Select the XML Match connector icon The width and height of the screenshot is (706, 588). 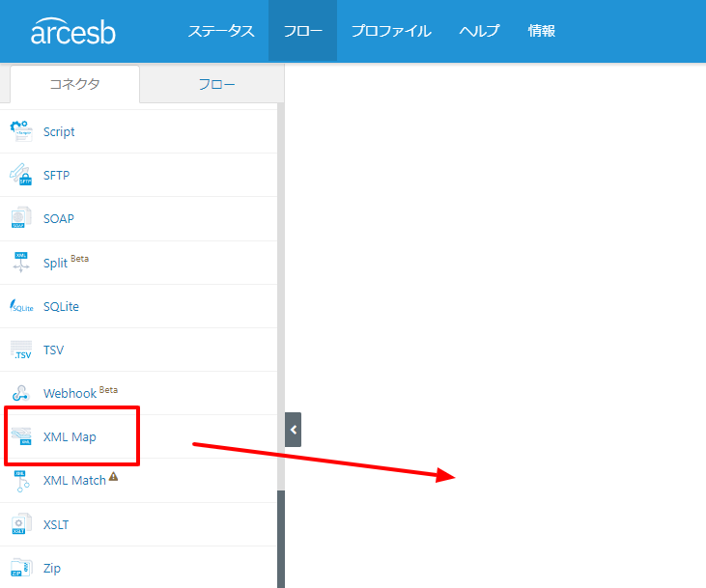(21, 481)
